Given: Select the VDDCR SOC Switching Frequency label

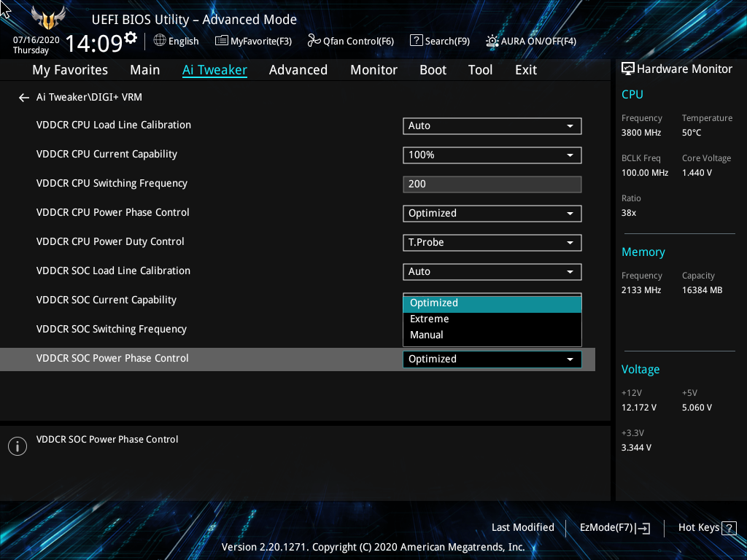Looking at the screenshot, I should tap(112, 329).
